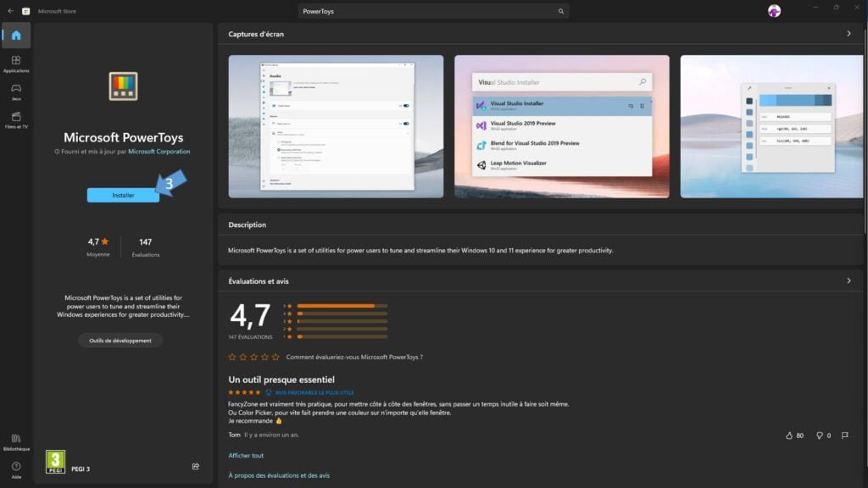Click the PowerToys search input field
This screenshot has width=868, height=488.
[x=433, y=11]
